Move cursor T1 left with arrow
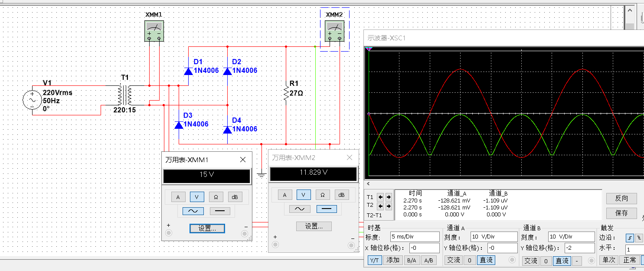The height and width of the screenshot is (271, 644). (x=380, y=197)
